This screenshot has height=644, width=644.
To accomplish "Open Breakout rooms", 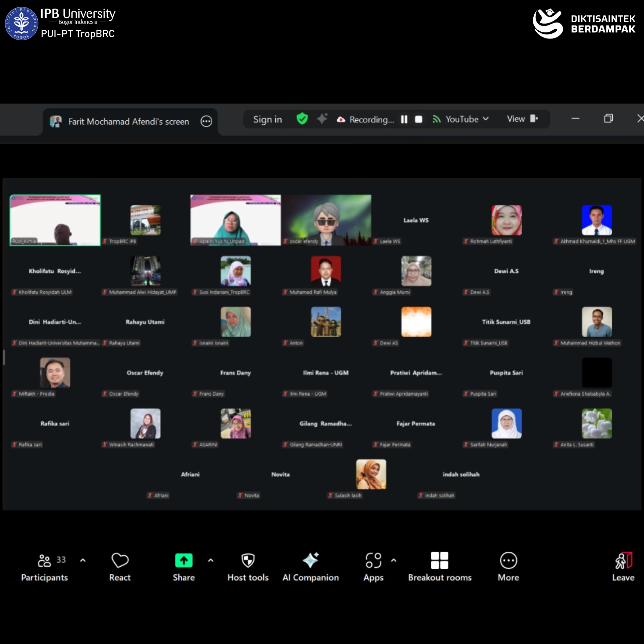I will click(x=440, y=561).
